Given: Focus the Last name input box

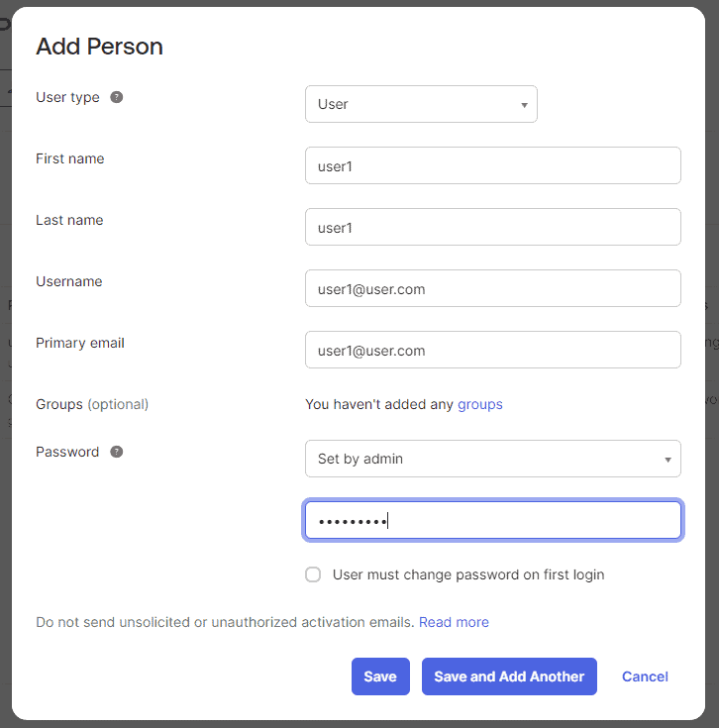Looking at the screenshot, I should pyautogui.click(x=492, y=227).
